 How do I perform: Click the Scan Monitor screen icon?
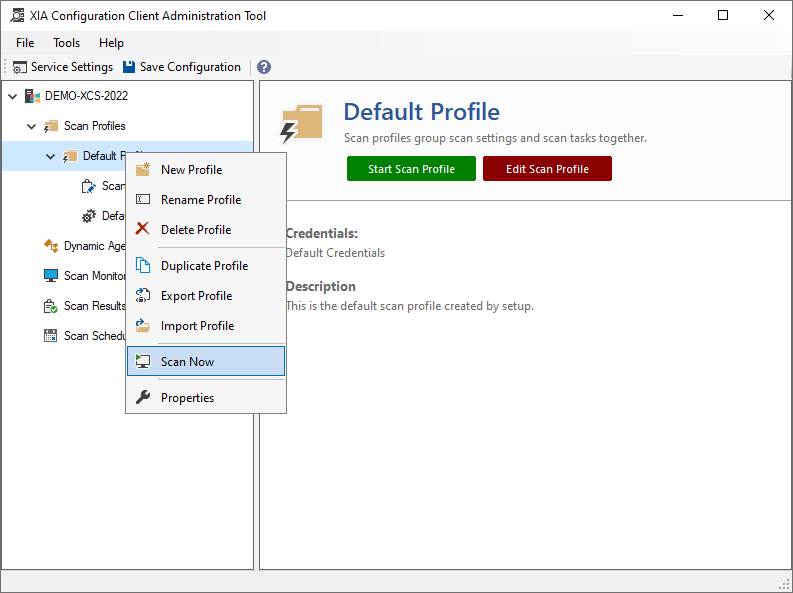pyautogui.click(x=51, y=276)
